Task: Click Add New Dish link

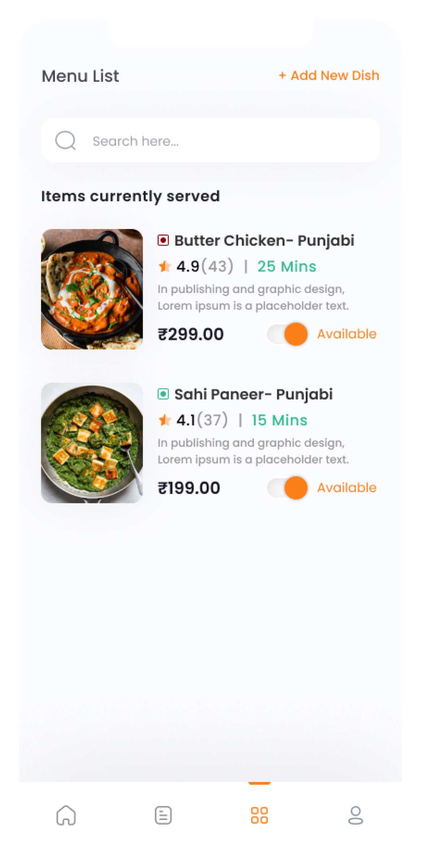Action: 329,75
